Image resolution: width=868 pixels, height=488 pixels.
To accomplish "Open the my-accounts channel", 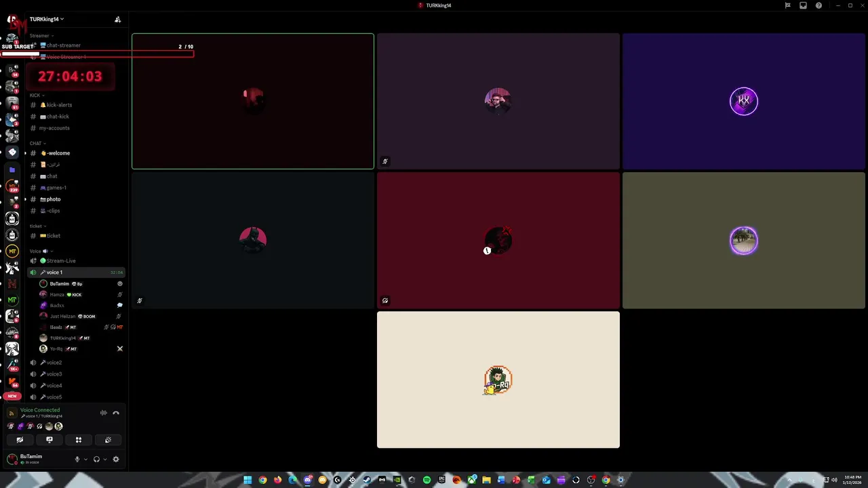I will (x=76, y=128).
